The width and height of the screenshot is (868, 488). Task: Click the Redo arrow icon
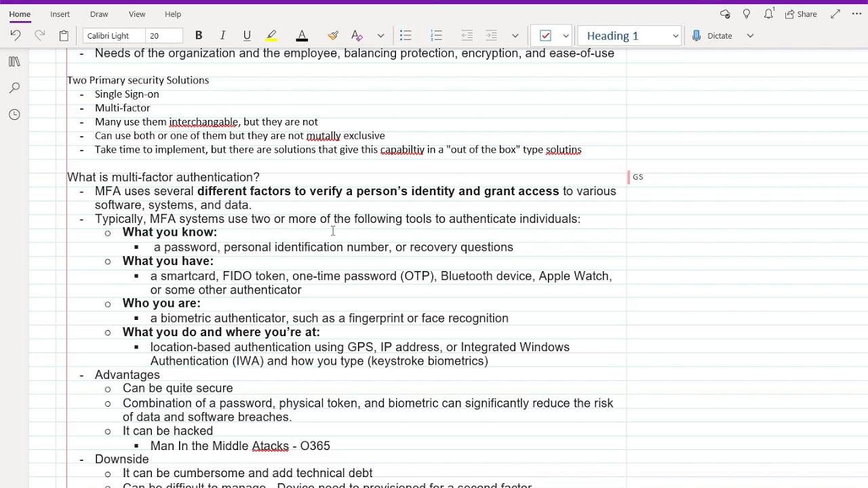point(39,35)
